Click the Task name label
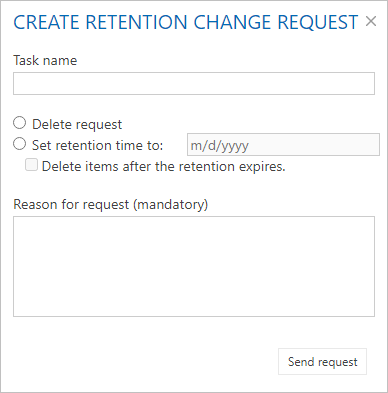Viewport: 388px width, 393px height. tap(45, 60)
